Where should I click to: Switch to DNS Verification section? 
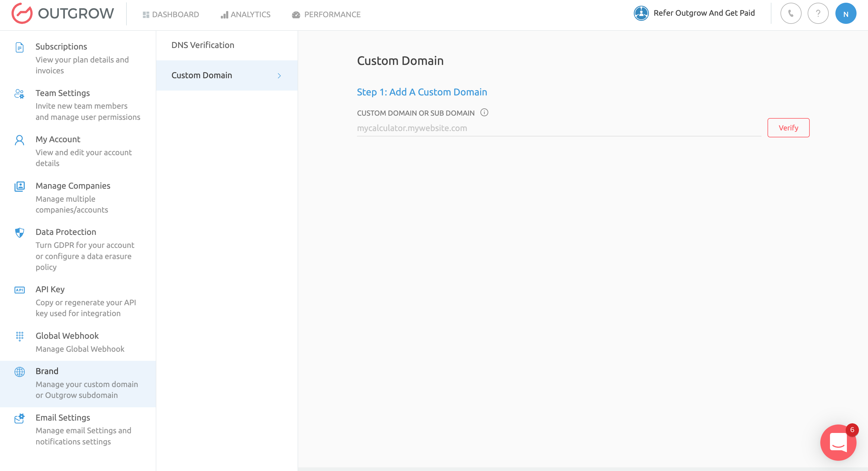(203, 45)
